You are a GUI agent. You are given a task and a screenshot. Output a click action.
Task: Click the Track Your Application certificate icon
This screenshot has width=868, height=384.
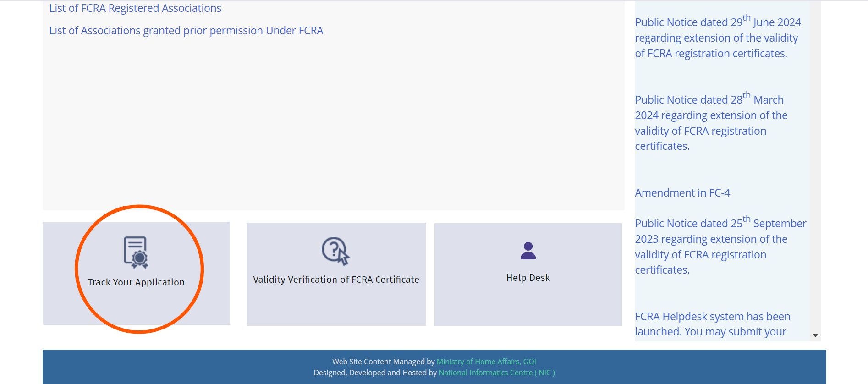(136, 252)
